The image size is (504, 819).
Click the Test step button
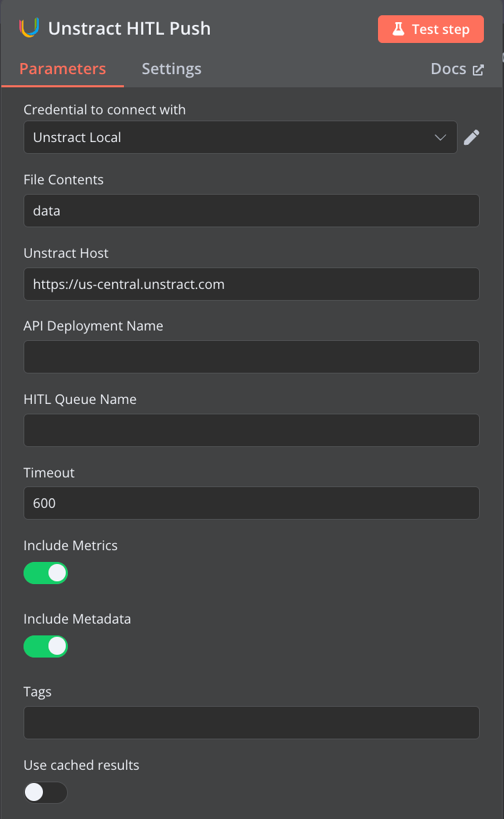pyautogui.click(x=431, y=29)
